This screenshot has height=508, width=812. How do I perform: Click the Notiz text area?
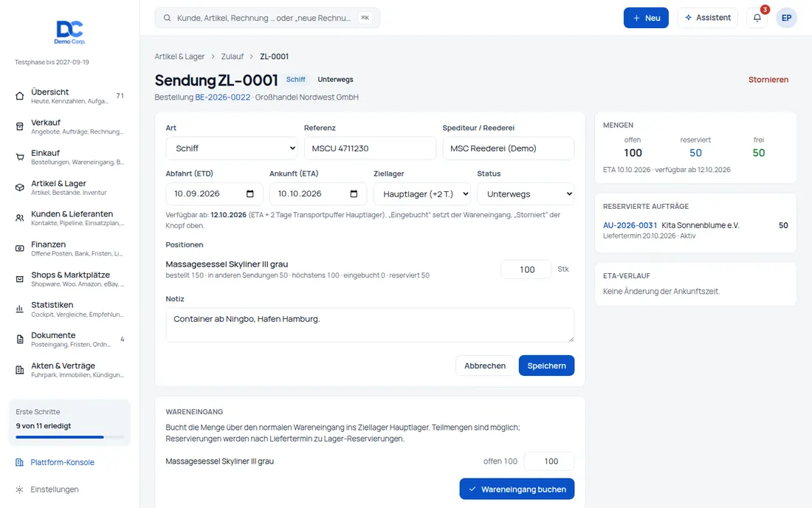click(370, 325)
